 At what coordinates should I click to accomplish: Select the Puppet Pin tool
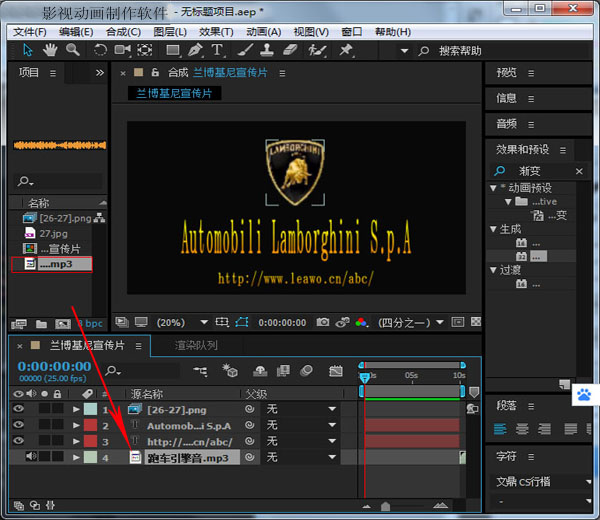346,50
